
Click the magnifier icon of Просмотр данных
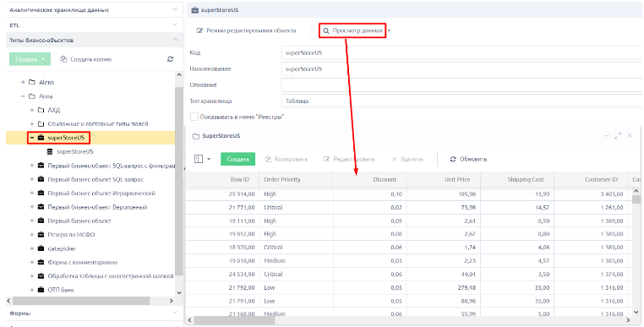[x=326, y=30]
